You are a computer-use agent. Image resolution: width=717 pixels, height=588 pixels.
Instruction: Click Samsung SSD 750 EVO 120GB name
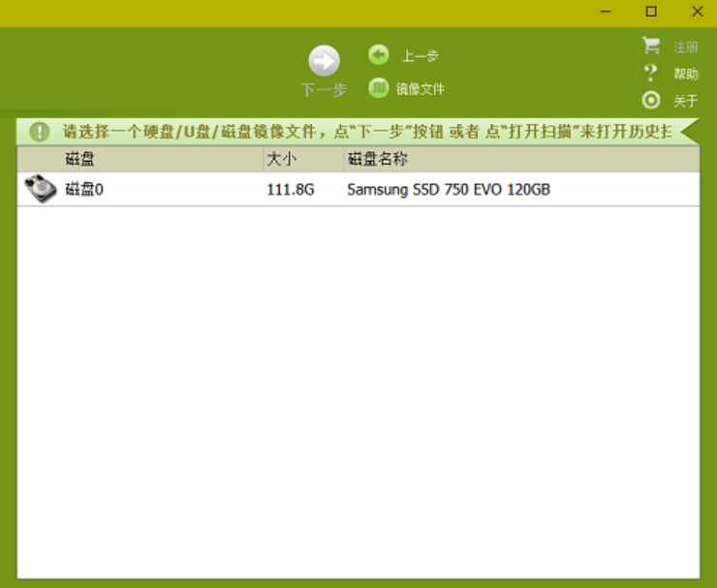pos(449,189)
